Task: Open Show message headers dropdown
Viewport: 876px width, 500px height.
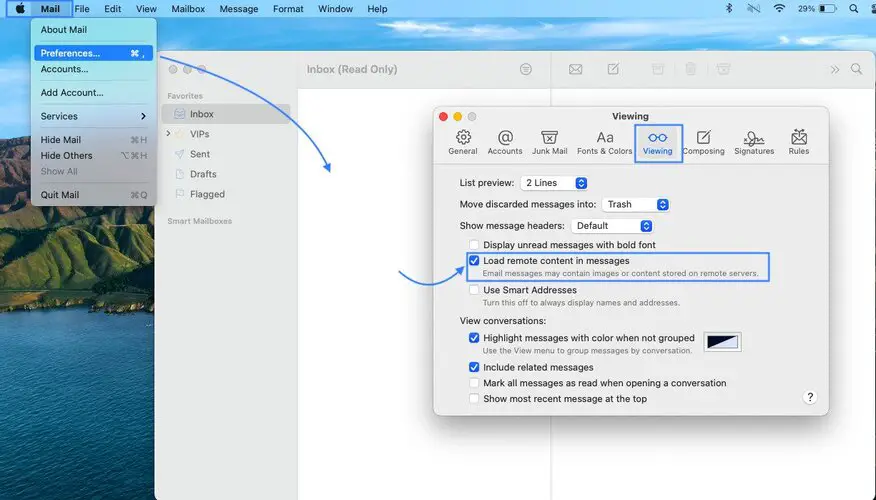Action: pos(612,226)
